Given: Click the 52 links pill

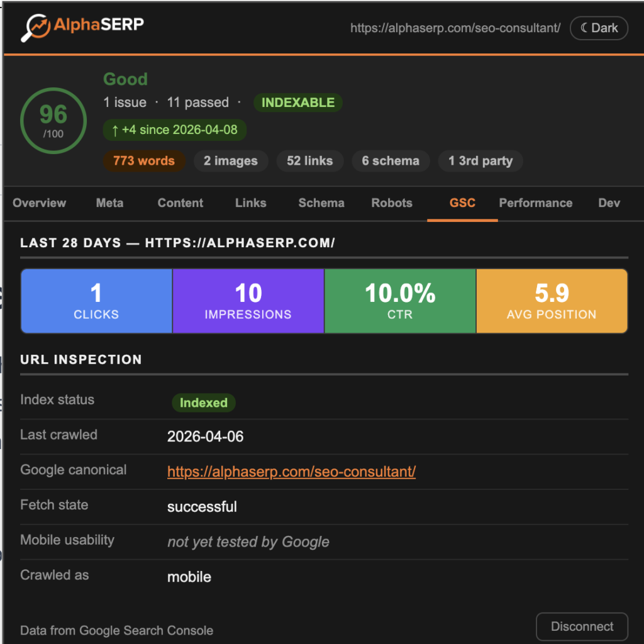Looking at the screenshot, I should pos(309,160).
